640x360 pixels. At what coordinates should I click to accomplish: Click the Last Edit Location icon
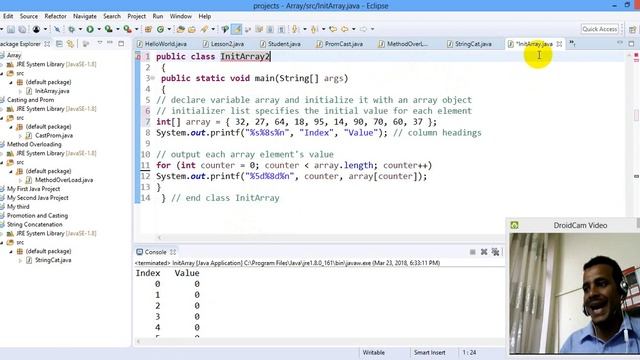pyautogui.click(x=333, y=29)
